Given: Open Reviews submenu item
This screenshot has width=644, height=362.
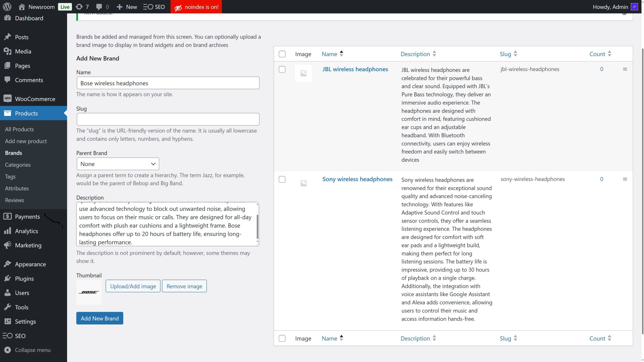Looking at the screenshot, I should 15,200.
